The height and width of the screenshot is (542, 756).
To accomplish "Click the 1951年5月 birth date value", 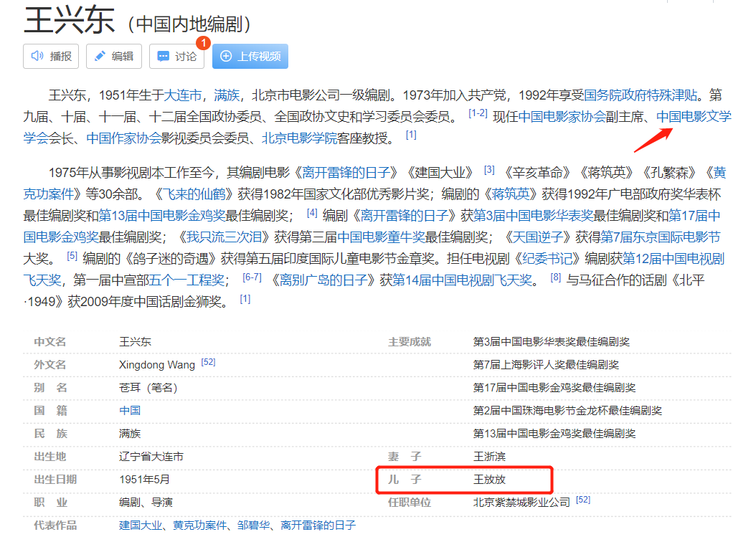I will coord(144,480).
